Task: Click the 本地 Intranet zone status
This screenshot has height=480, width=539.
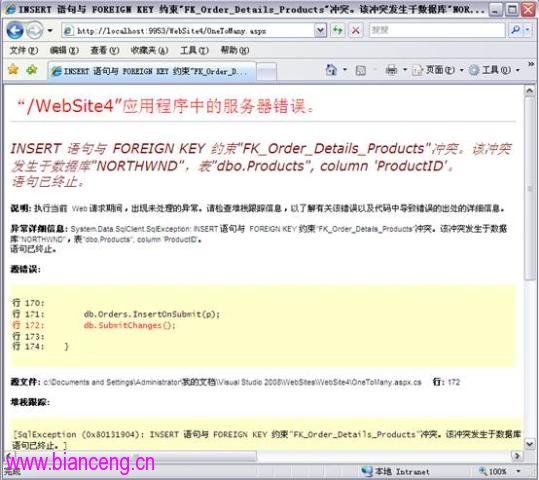Action: 395,471
